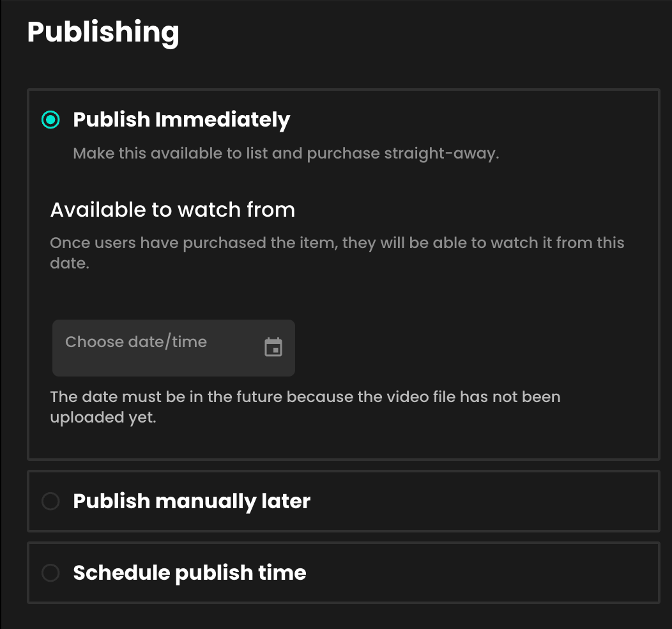Click the 'Make this available to list' description

286,153
